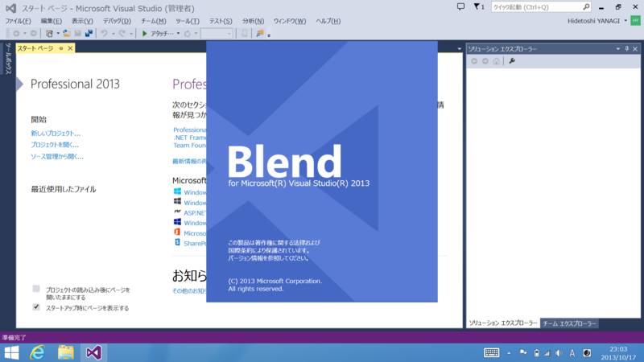Click the Solution Explorer forward arrow icon
This screenshot has width=644, height=362.
click(x=485, y=61)
